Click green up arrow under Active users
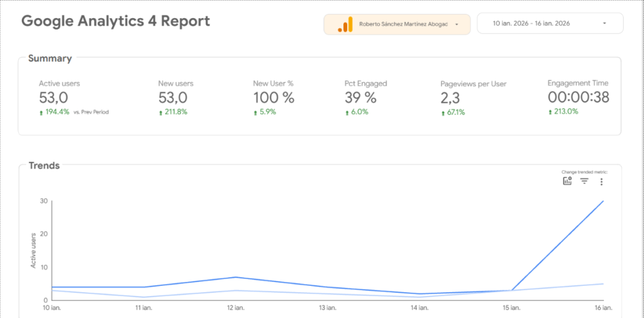 coord(41,112)
